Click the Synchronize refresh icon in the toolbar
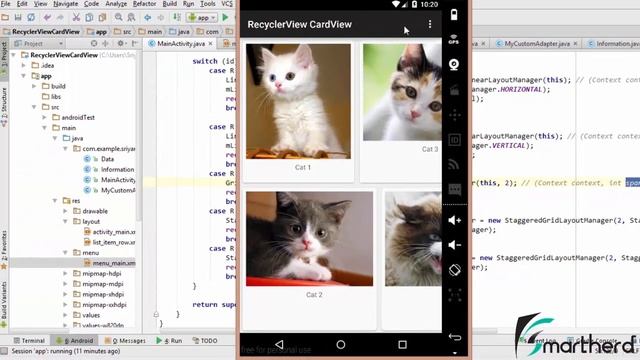640x360 pixels. pyautogui.click(x=31, y=18)
